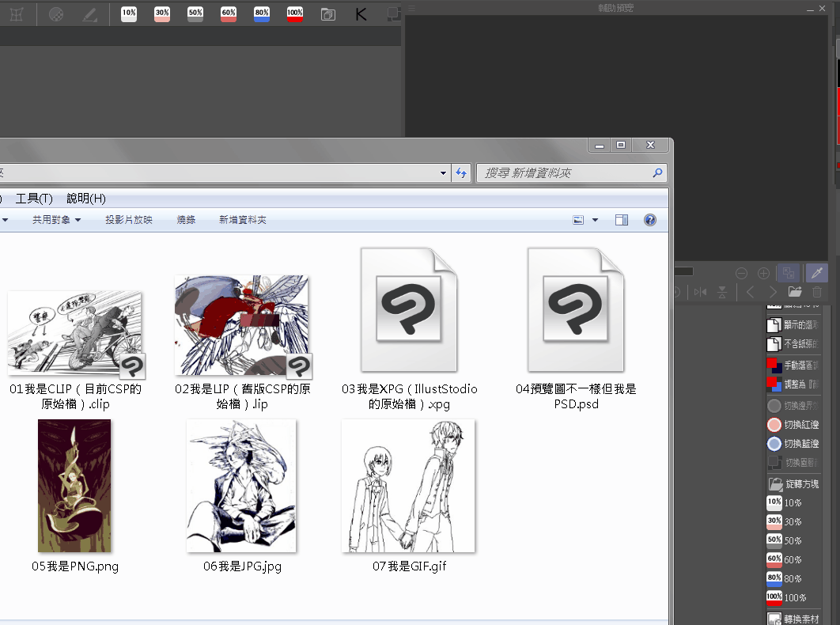Select 50% in the quick access panel list
This screenshot has width=840, height=625.
point(785,540)
